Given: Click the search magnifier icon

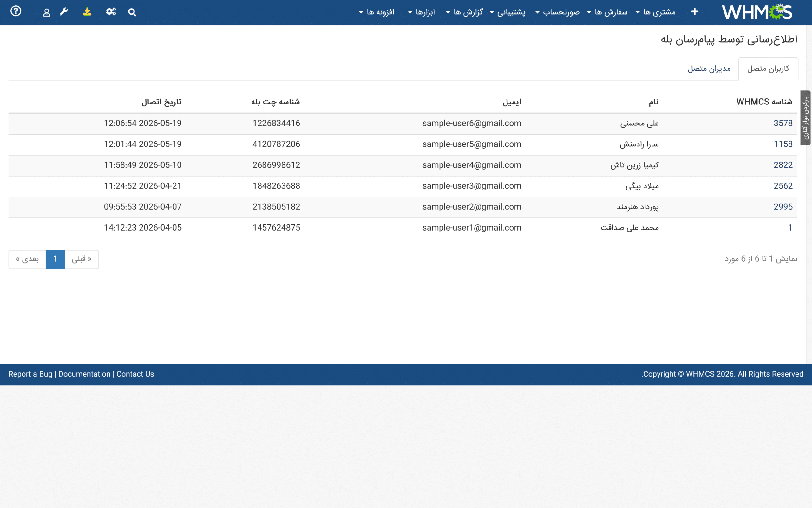Looking at the screenshot, I should click(132, 12).
